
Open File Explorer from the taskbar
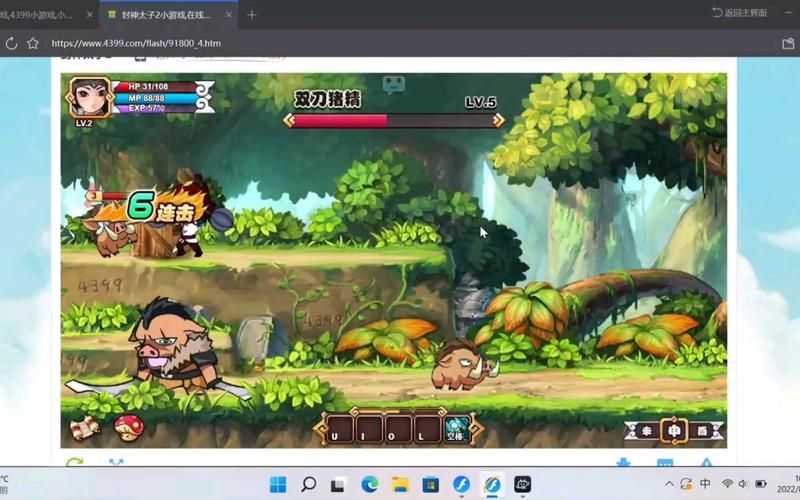click(401, 484)
